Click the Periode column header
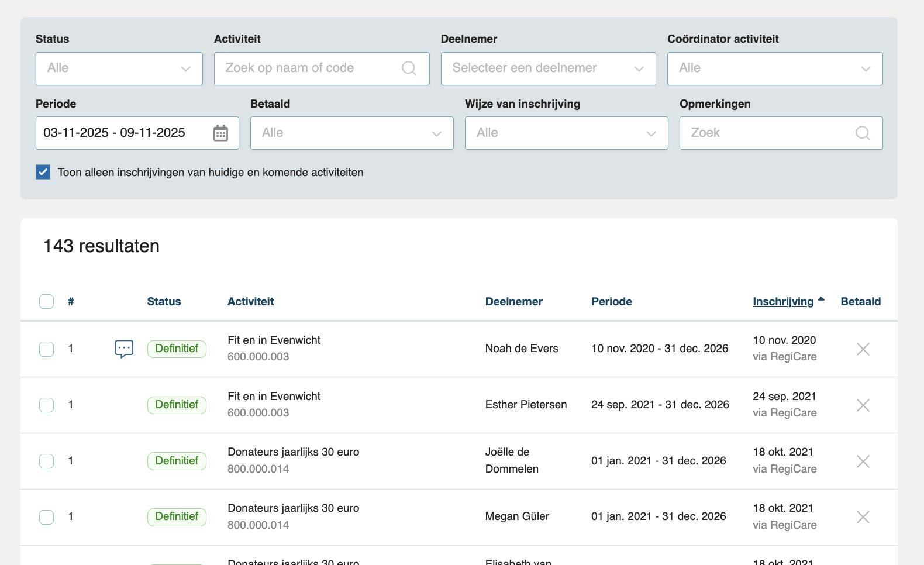This screenshot has height=565, width=924. 612,302
